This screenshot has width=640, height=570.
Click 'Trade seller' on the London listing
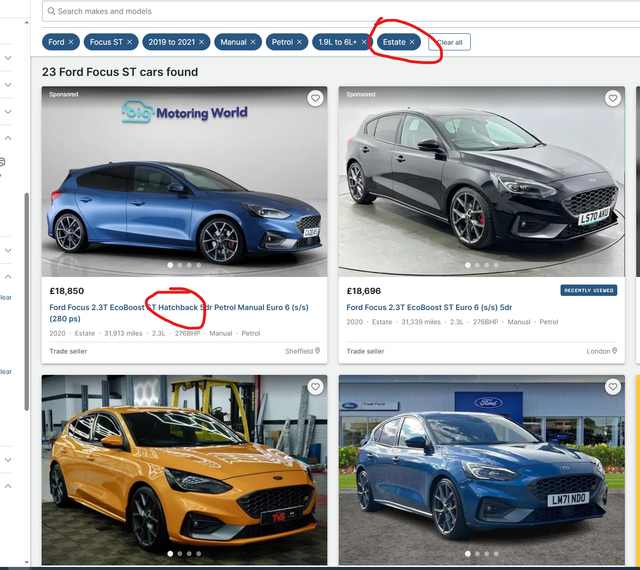[365, 351]
